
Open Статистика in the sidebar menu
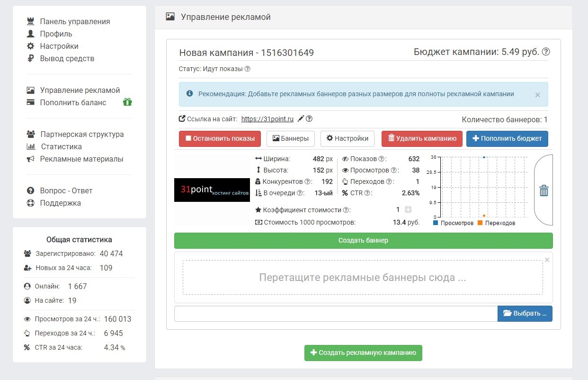61,147
